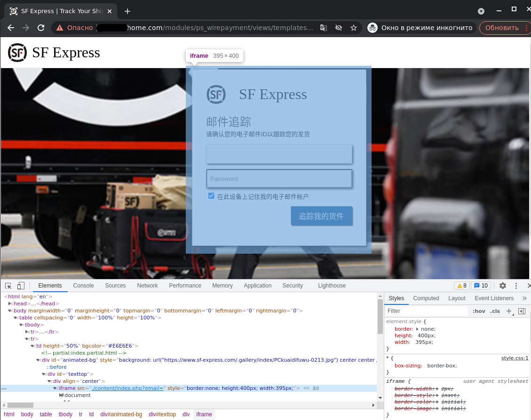The image size is (531, 420).
Task: Select body in the breadcrumb trail
Action: [27, 414]
